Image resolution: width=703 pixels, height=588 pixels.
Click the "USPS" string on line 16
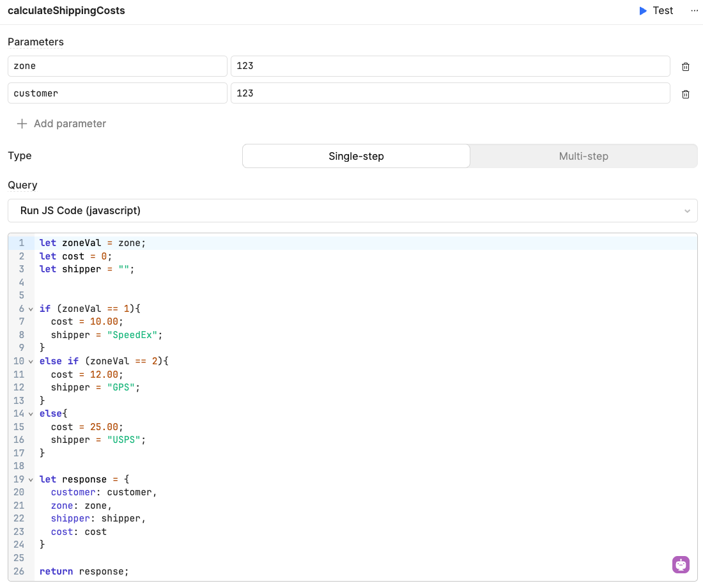click(x=124, y=440)
